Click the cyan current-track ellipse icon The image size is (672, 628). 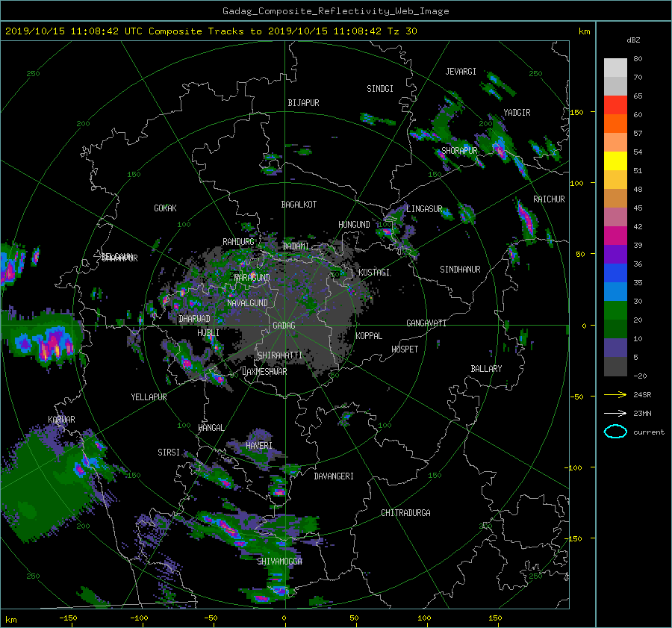click(615, 432)
